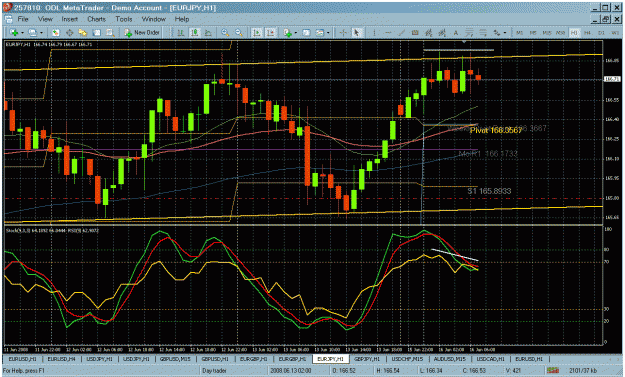Image resolution: width=625 pixels, height=377 pixels.
Task: Open the Terminal window toolbar icon
Action: pyautogui.click(x=96, y=33)
